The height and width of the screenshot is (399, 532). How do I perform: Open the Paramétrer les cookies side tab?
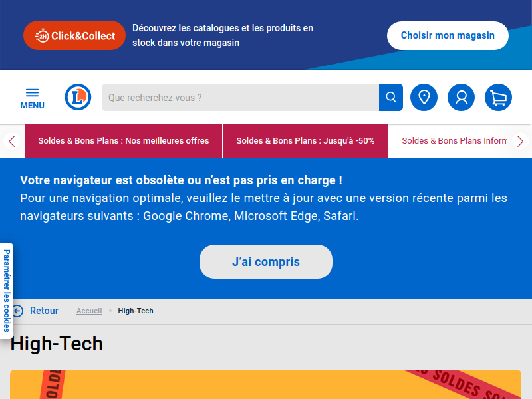click(7, 291)
